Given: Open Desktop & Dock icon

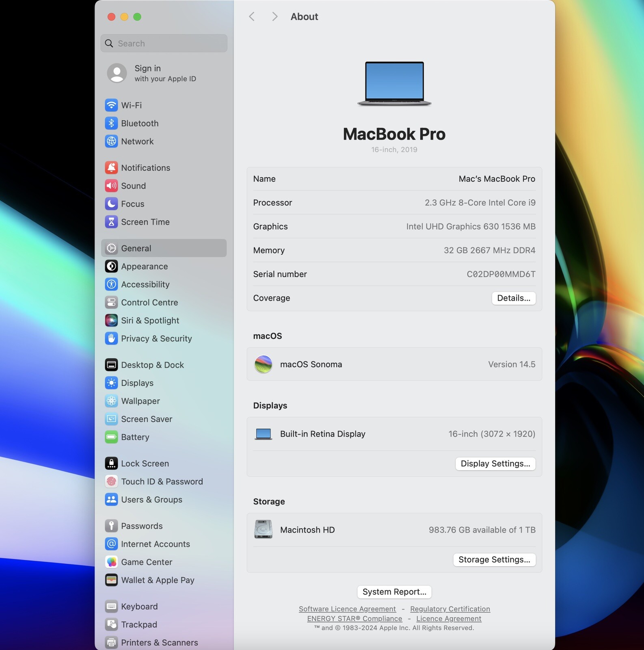Looking at the screenshot, I should point(111,365).
